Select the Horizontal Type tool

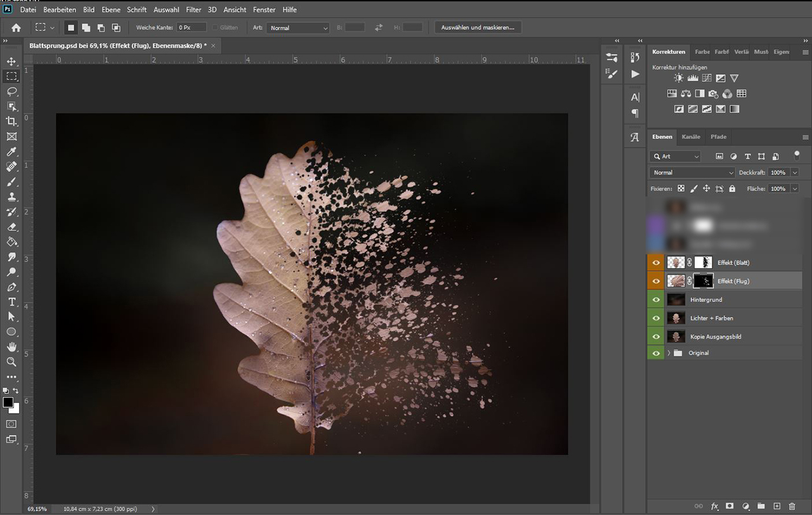pos(11,302)
